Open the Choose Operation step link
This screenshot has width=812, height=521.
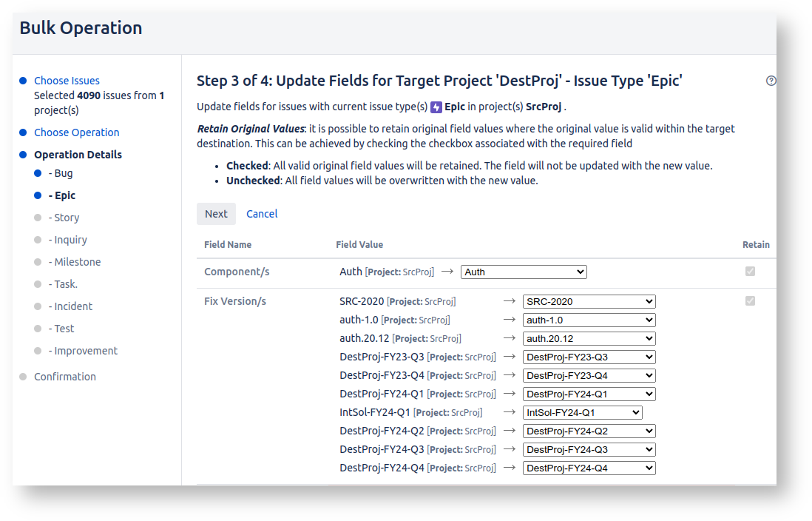pyautogui.click(x=76, y=132)
